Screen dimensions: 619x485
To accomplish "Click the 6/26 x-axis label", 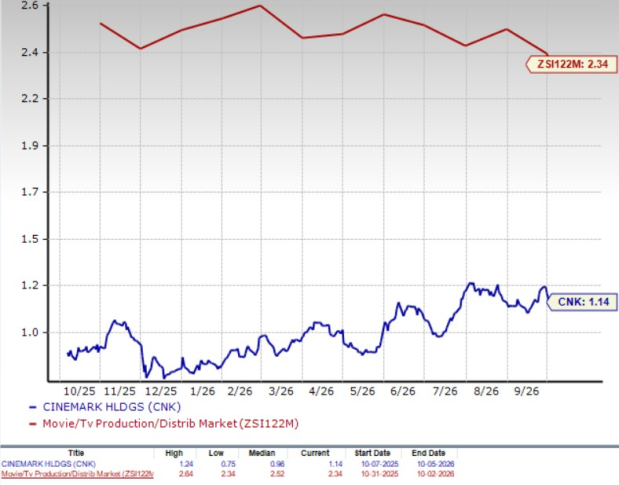I will click(x=403, y=391).
